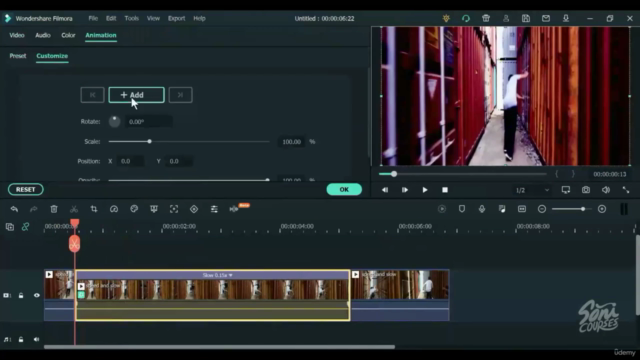
Task: Open the account user icon
Action: (x=506, y=18)
